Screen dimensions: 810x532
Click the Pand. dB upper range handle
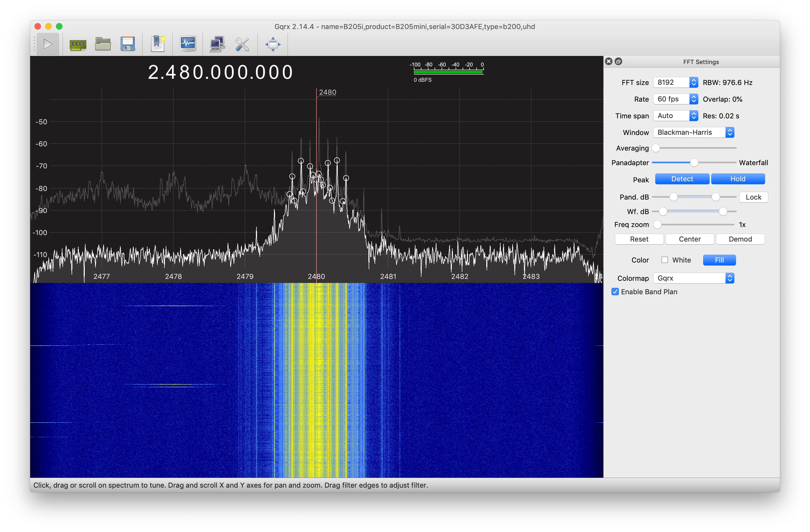[715, 197]
